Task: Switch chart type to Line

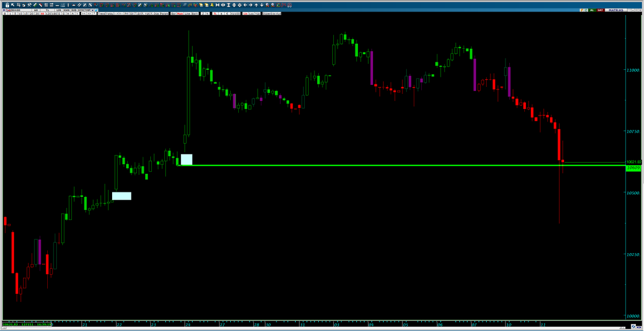Action: (x=187, y=13)
